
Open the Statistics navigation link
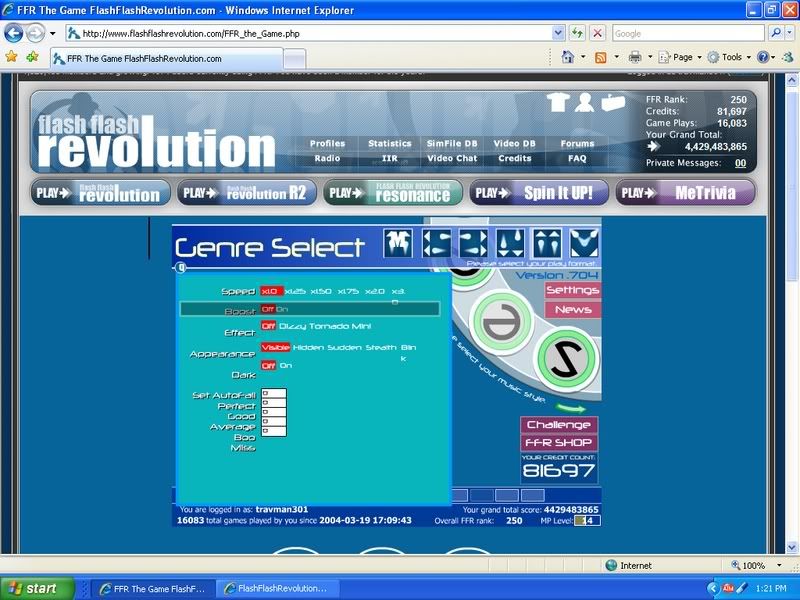coord(389,143)
